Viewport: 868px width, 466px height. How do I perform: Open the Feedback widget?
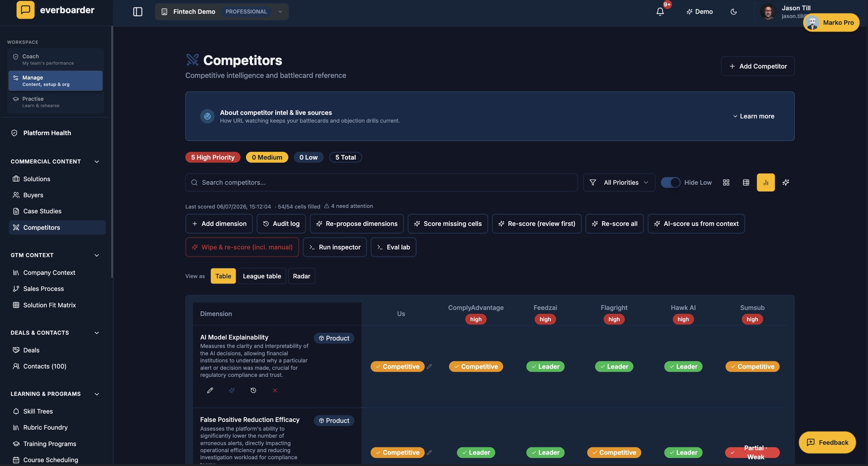(x=827, y=443)
